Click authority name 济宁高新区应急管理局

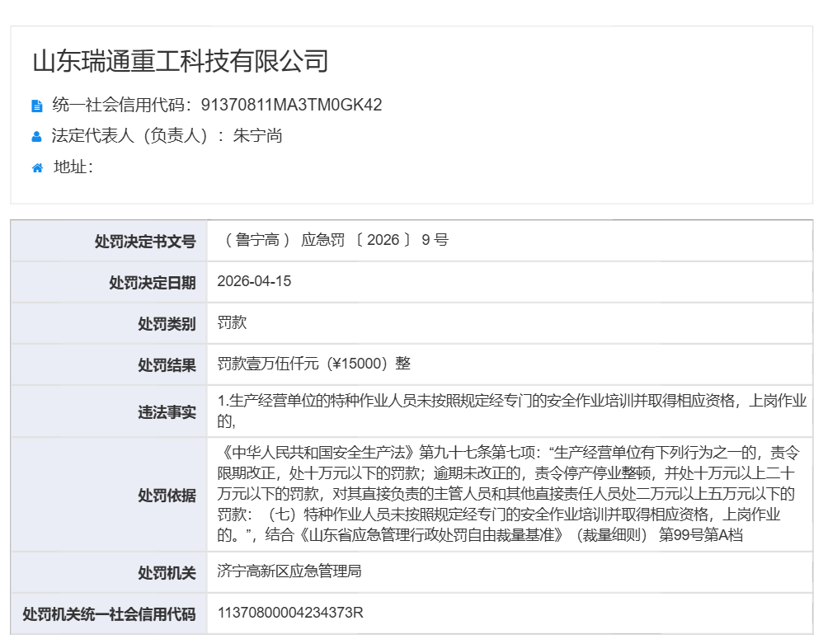[289, 571]
